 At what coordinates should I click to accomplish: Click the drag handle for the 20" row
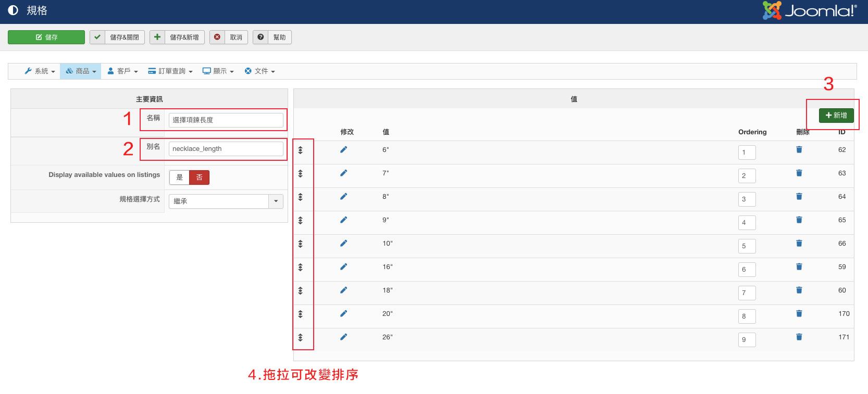pyautogui.click(x=301, y=314)
